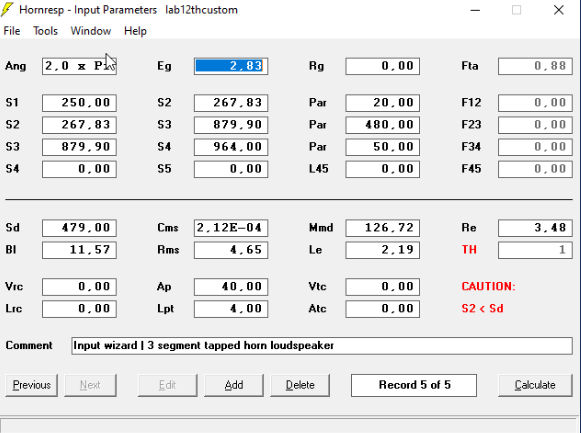Select the Vtc input field

[x=382, y=287]
